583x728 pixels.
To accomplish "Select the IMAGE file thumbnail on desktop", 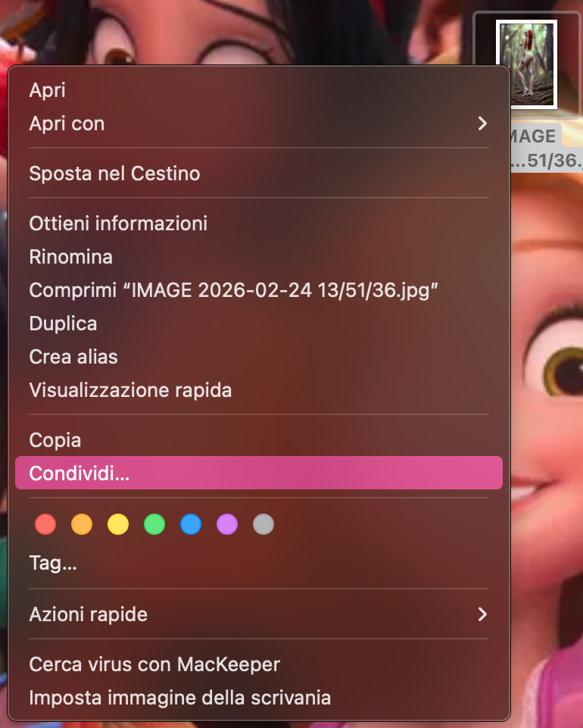I will tap(526, 64).
